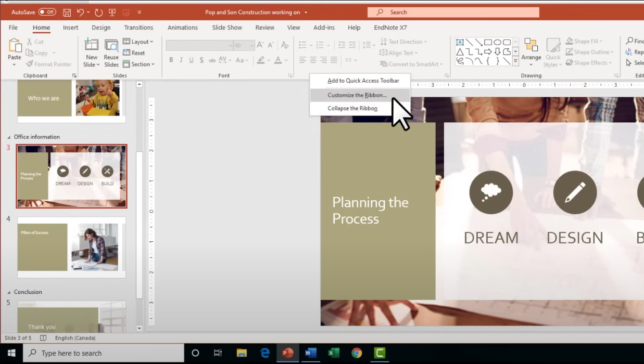Switch to the Transitions tab
This screenshot has width=644, height=364.
click(x=138, y=28)
